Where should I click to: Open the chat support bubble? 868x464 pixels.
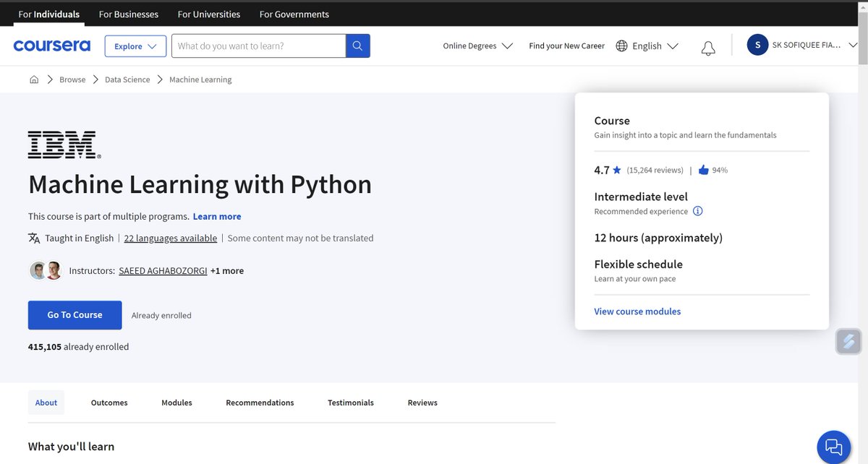pyautogui.click(x=834, y=446)
